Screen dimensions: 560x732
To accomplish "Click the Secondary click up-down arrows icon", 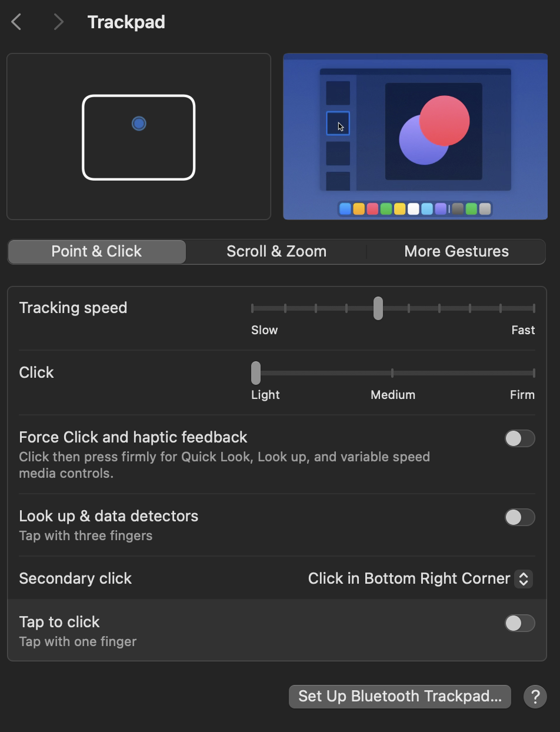I will point(523,578).
